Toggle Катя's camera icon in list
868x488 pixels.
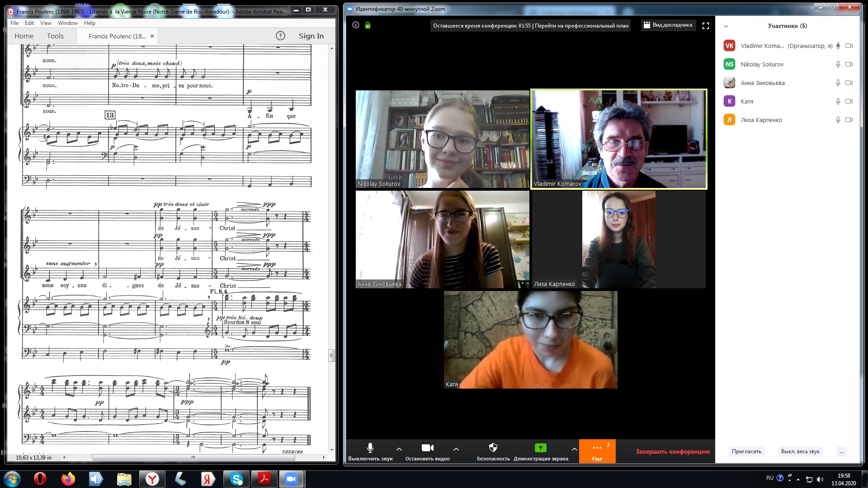[849, 101]
